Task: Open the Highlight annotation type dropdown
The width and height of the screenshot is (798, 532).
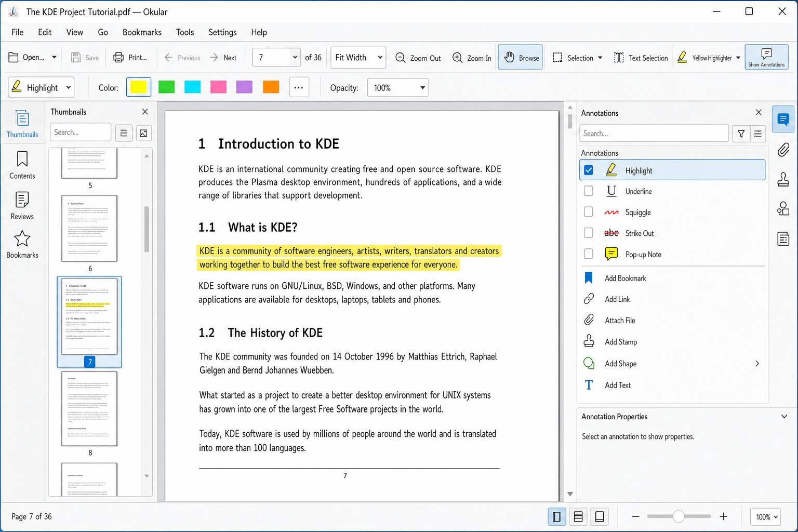Action: click(42, 87)
